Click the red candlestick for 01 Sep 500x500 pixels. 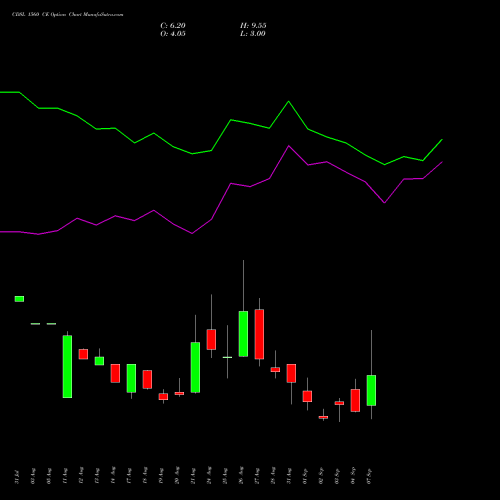click(307, 396)
